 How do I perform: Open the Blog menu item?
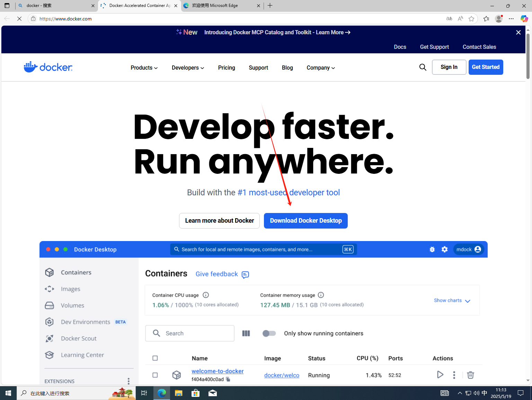287,68
